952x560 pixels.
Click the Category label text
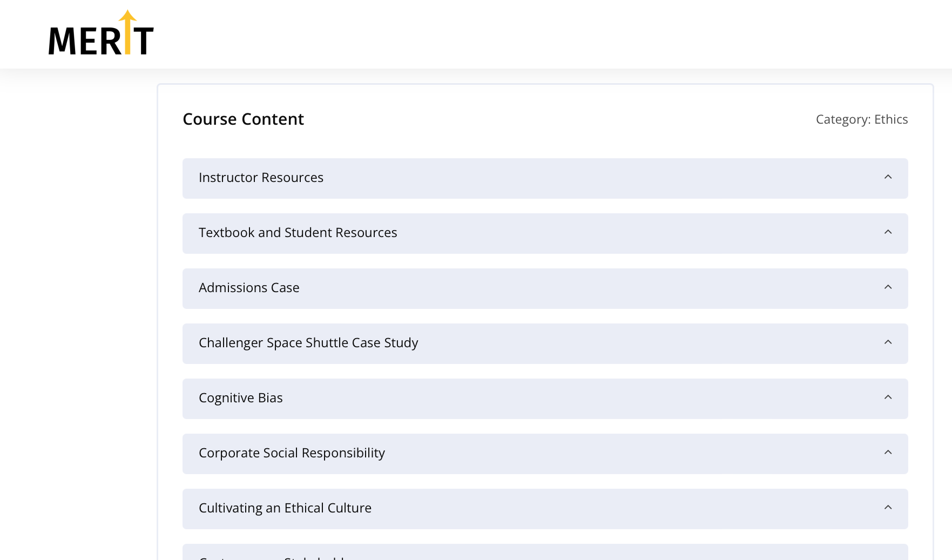[x=843, y=119]
